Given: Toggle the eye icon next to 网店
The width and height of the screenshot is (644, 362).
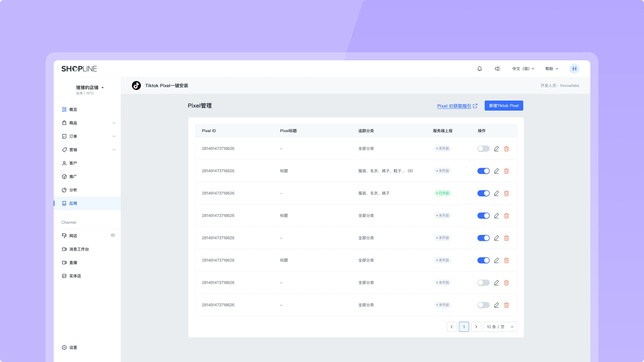Looking at the screenshot, I should click(x=113, y=235).
